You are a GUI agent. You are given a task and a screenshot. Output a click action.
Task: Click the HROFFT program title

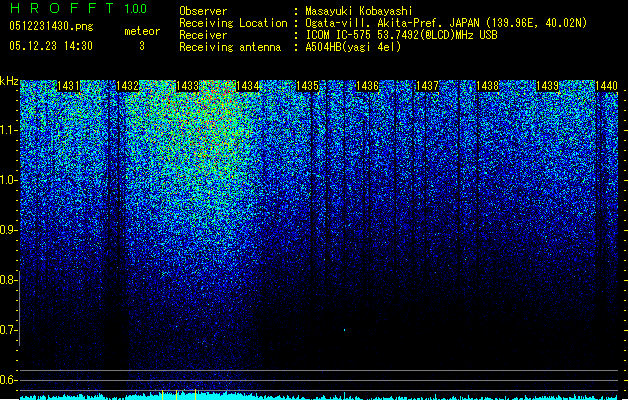(62, 8)
